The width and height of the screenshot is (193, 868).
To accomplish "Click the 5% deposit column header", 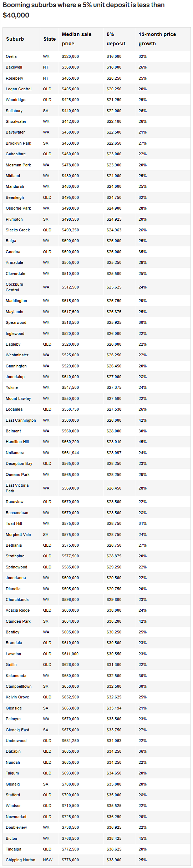I will point(116,39).
